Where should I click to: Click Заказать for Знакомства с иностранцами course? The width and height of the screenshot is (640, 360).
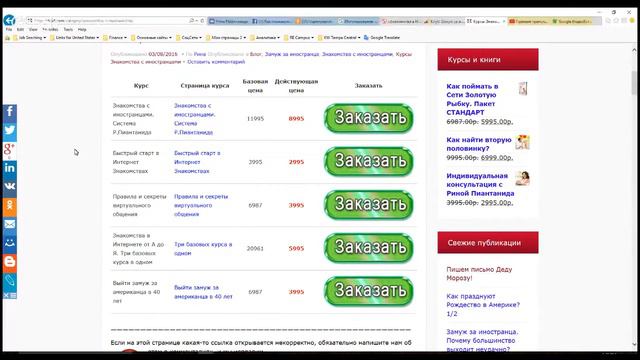(x=369, y=118)
